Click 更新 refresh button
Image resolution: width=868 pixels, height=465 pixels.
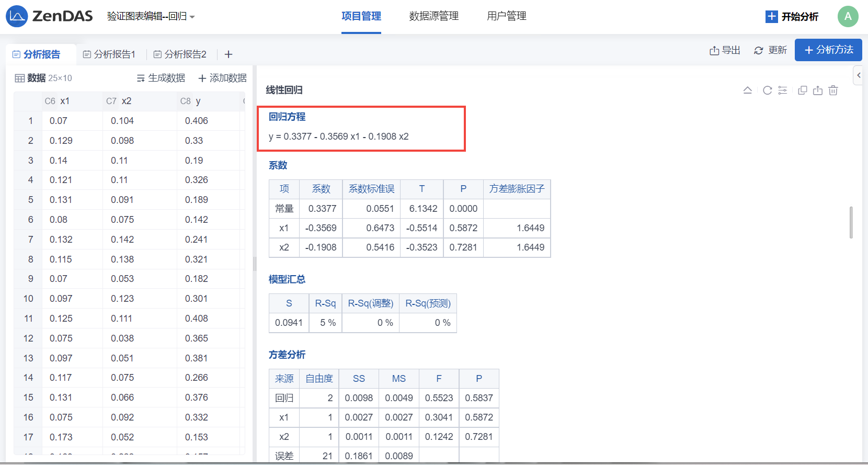click(770, 50)
